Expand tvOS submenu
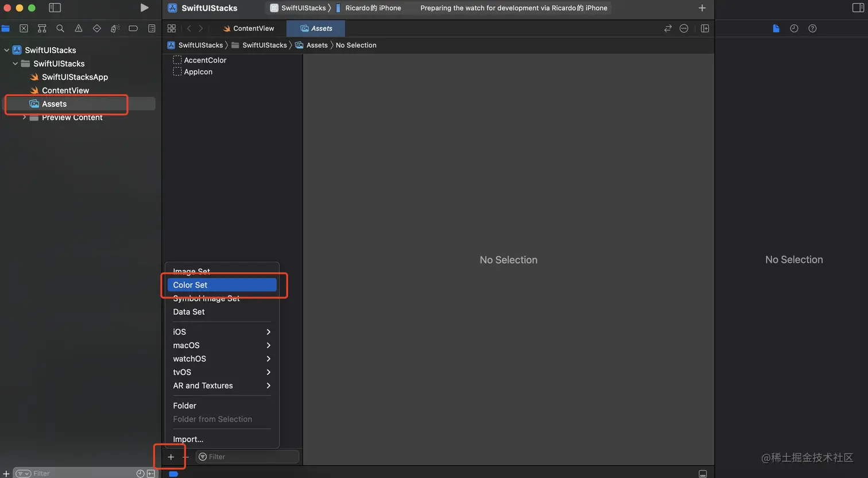868x478 pixels. [222, 372]
